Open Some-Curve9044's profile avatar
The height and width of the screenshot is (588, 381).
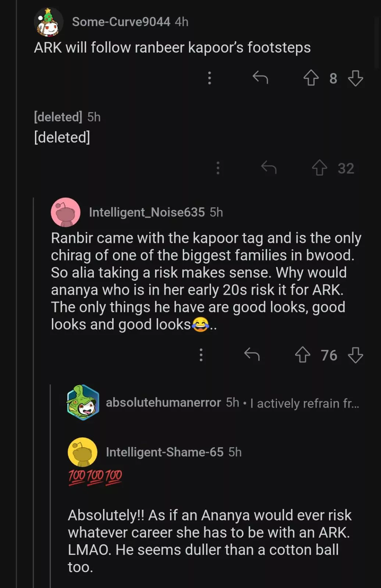[x=49, y=22]
